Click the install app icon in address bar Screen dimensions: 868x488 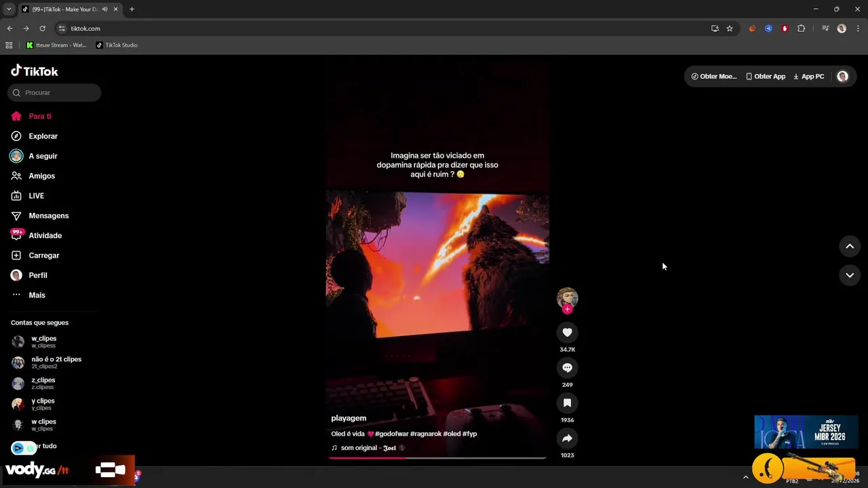(x=715, y=28)
